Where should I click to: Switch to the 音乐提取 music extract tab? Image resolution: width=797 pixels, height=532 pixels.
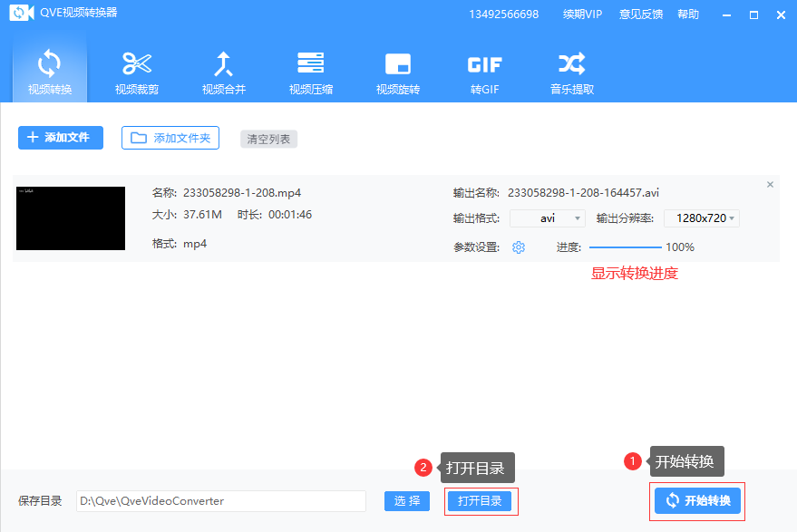click(x=572, y=73)
